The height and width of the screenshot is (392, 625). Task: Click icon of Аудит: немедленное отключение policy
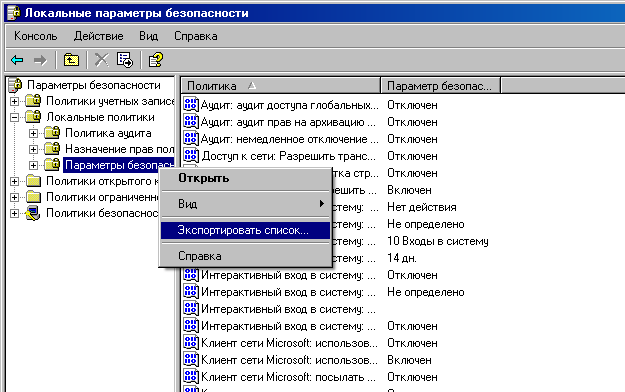[191, 139]
